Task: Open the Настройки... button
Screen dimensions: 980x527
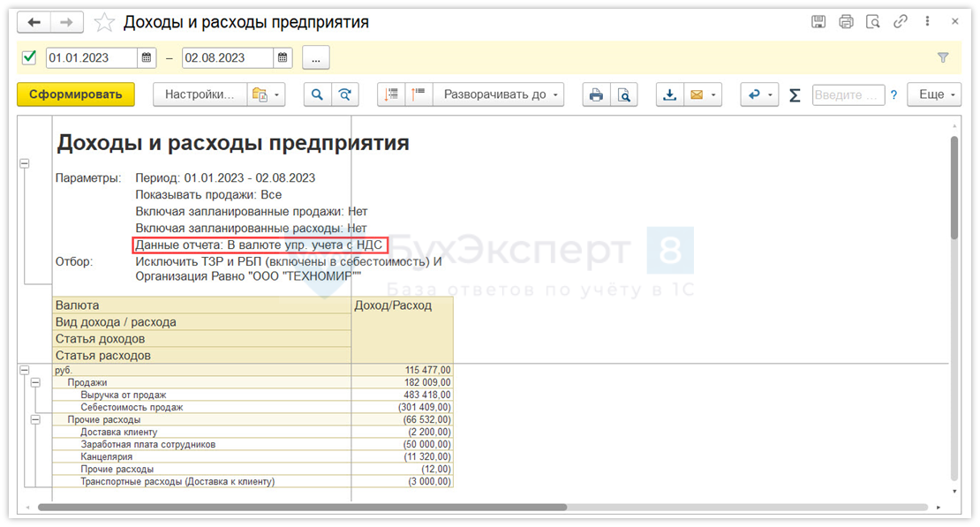Action: [199, 94]
